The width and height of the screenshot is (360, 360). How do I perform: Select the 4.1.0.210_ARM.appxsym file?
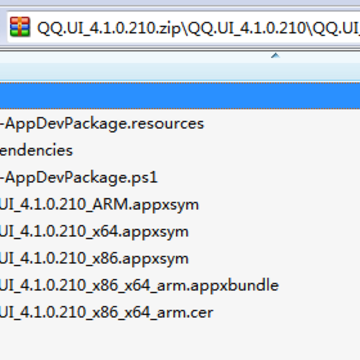pyautogui.click(x=99, y=205)
